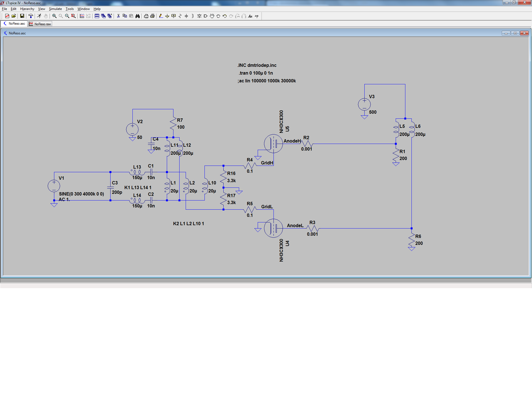532x396 pixels.
Task: Zoom to fit with the crossed magnifier icon
Action: [73, 16]
